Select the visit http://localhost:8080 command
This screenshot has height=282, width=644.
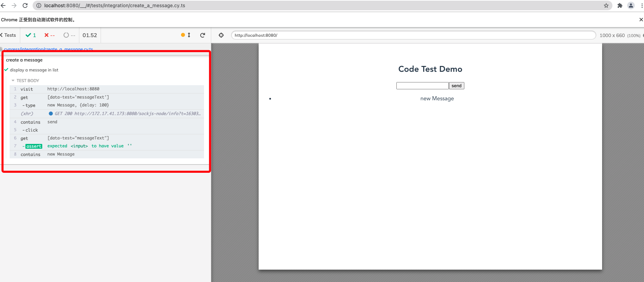pos(107,89)
